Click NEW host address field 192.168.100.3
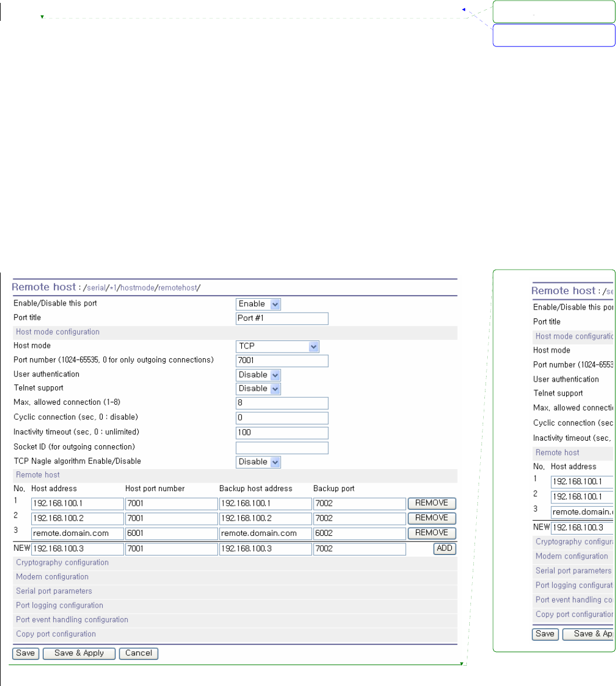The width and height of the screenshot is (616, 686). (78, 549)
